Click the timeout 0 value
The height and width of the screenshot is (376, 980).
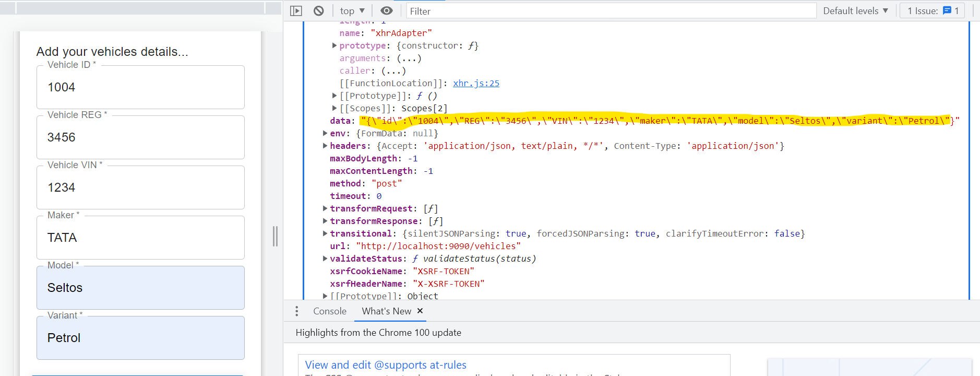[379, 196]
